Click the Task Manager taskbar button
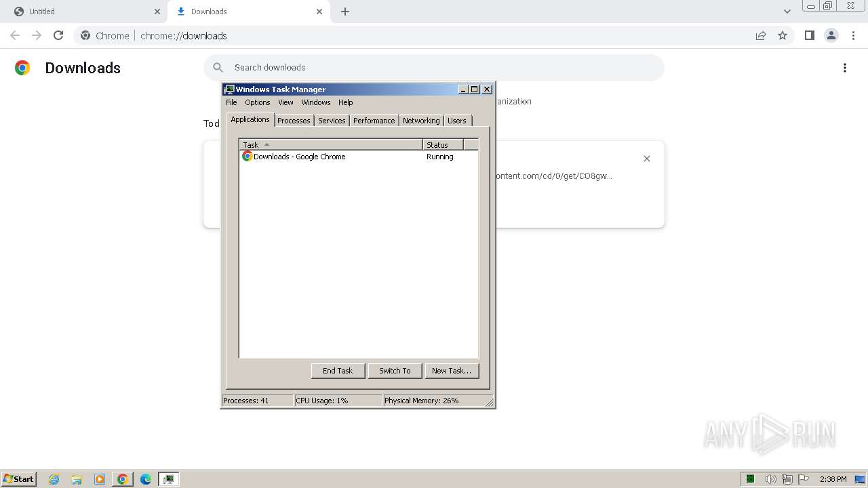The image size is (868, 488). coord(169,479)
